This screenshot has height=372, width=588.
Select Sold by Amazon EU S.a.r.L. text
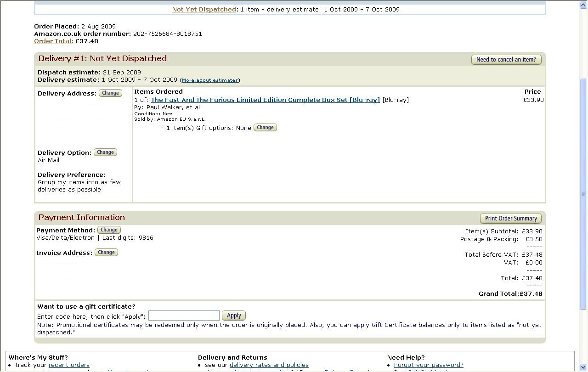coord(170,119)
